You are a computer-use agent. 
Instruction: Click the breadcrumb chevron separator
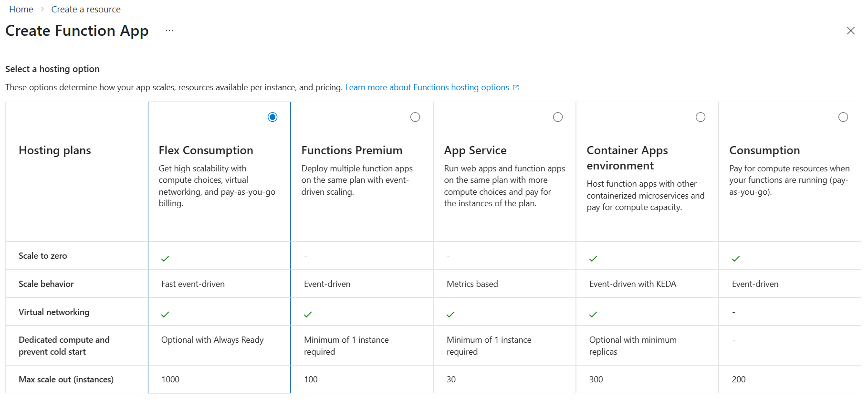coord(42,10)
